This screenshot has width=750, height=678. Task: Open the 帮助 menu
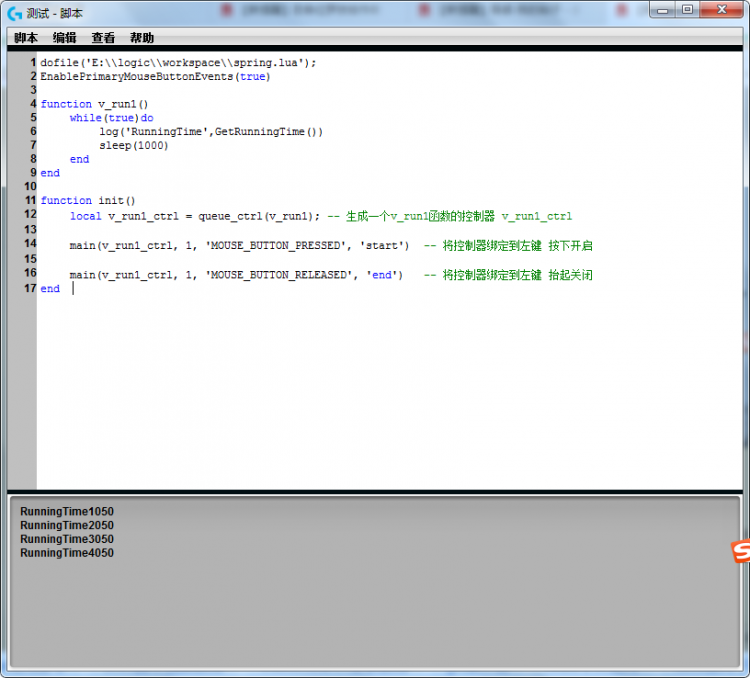[x=142, y=38]
